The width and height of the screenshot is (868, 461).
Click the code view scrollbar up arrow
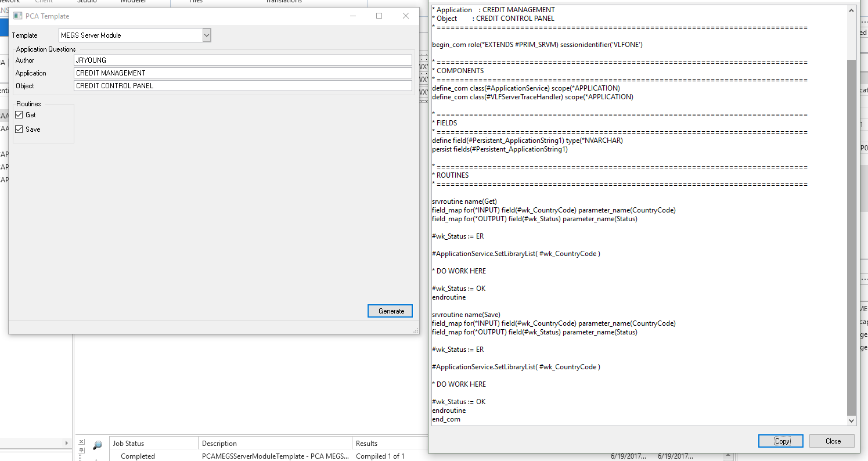tap(852, 10)
